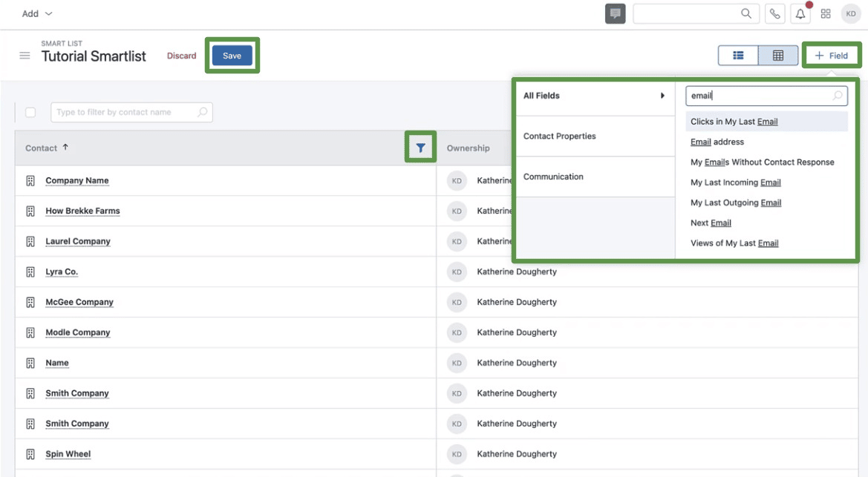
Task: Click the Tutorial Smartlist title
Action: tap(94, 56)
